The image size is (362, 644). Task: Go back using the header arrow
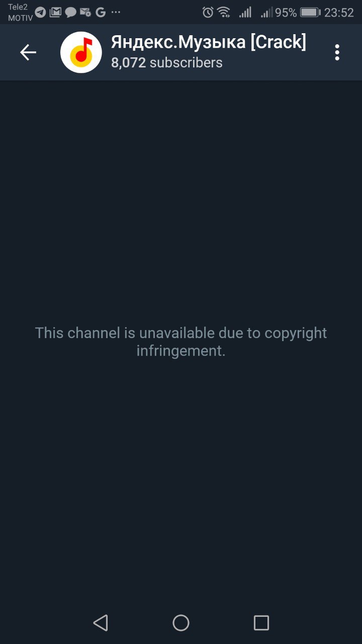(x=28, y=52)
